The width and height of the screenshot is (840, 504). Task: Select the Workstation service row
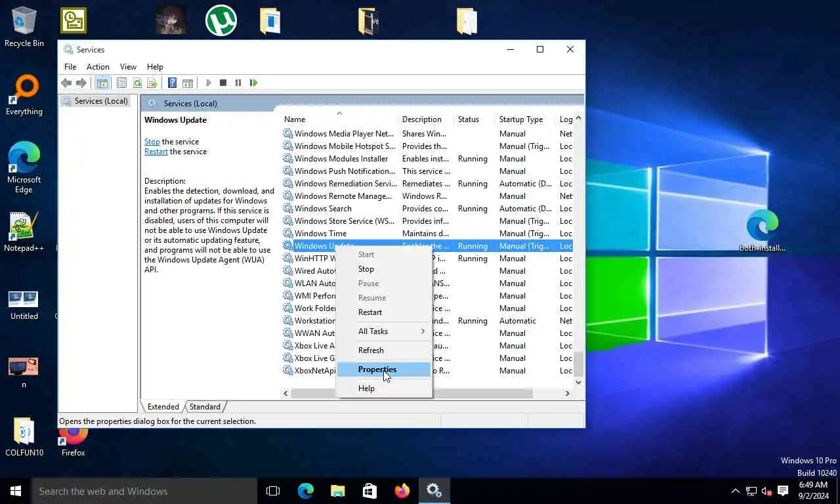tap(427, 321)
